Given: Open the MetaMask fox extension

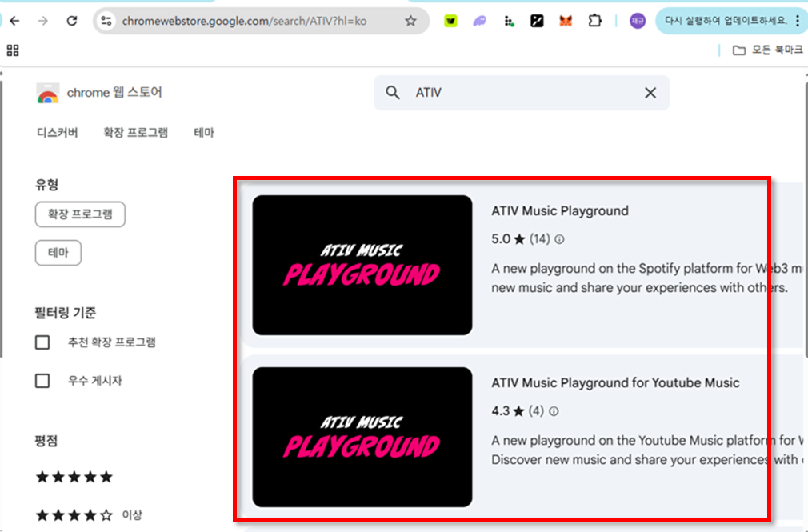Looking at the screenshot, I should [x=566, y=21].
